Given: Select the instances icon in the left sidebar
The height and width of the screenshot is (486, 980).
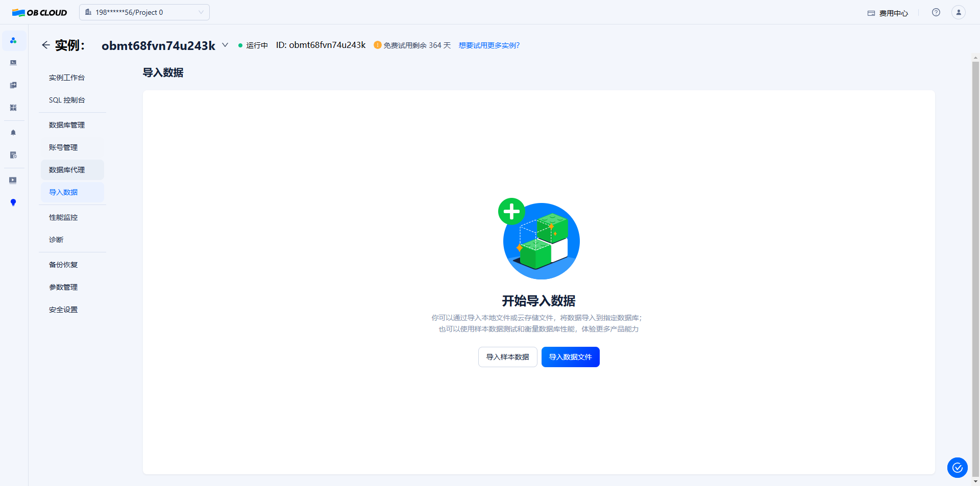Looking at the screenshot, I should click(x=13, y=40).
